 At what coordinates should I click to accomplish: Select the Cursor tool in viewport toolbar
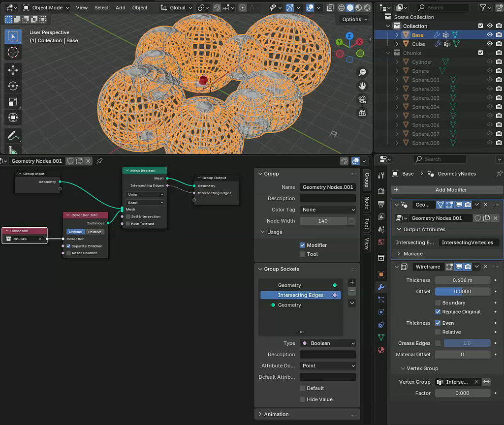[x=13, y=52]
